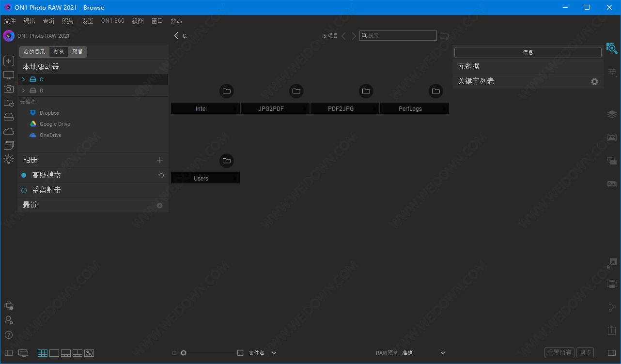Open the 视图 menu
621x364 pixels.
click(138, 21)
